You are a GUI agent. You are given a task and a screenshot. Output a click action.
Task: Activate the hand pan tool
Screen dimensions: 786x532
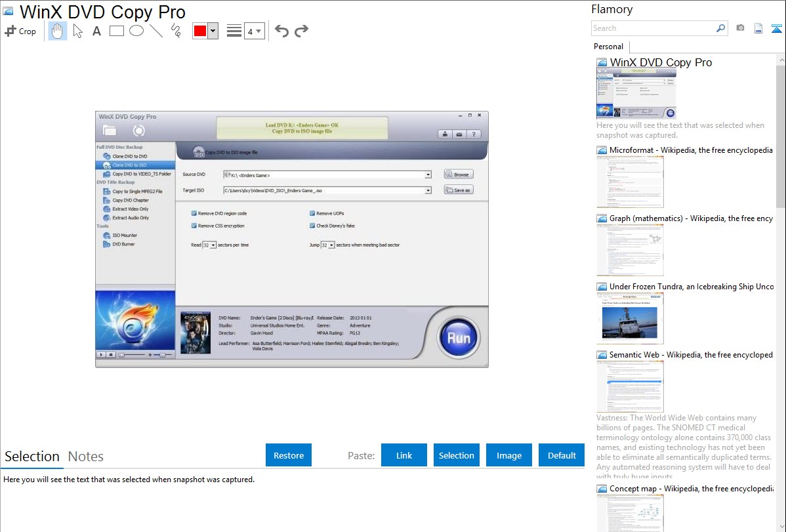[x=57, y=31]
